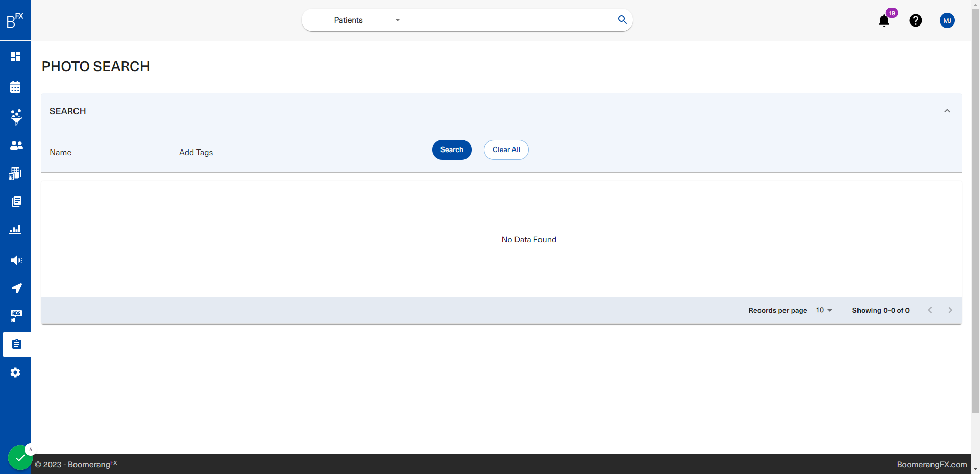
Task: Click the Clear All button
Action: click(506, 149)
